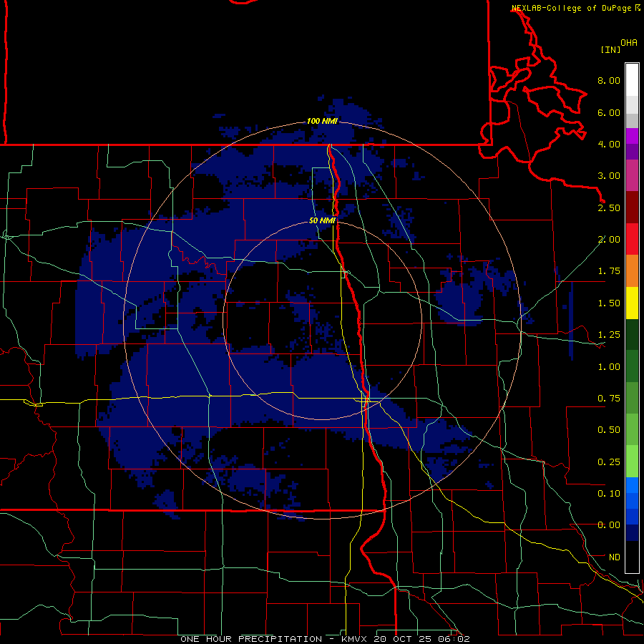Screen dimensions: 644x644
Task: Click the 1.00 legend value
Action: [609, 367]
